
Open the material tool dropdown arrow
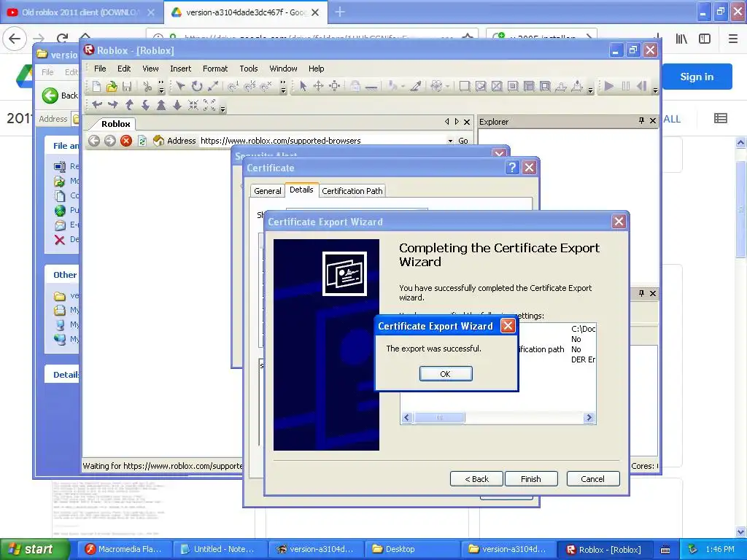[447, 87]
